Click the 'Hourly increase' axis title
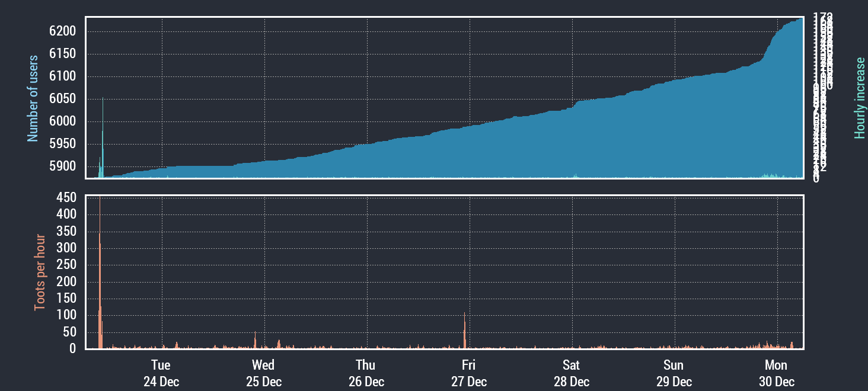 859,98
